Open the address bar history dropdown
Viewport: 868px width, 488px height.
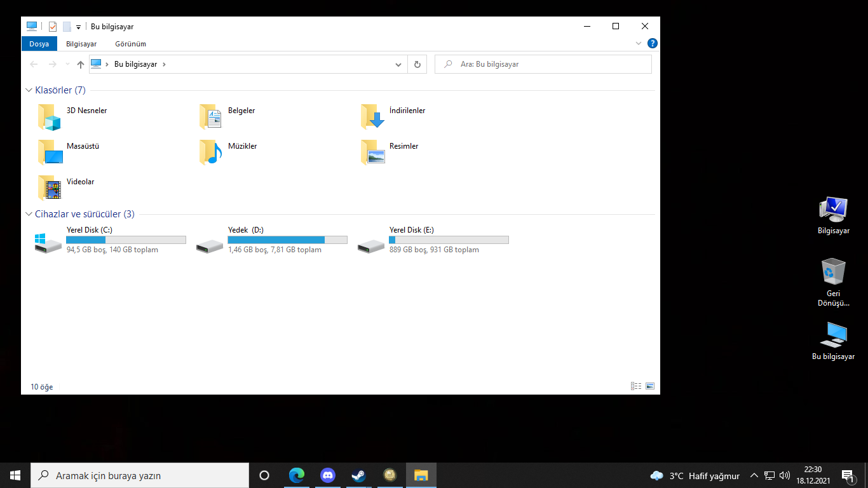pos(398,64)
